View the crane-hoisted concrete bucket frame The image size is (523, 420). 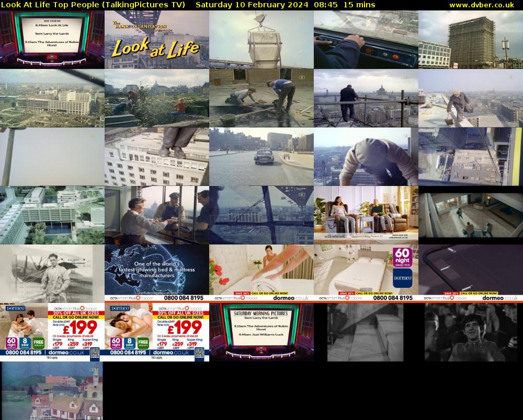[x=261, y=40]
